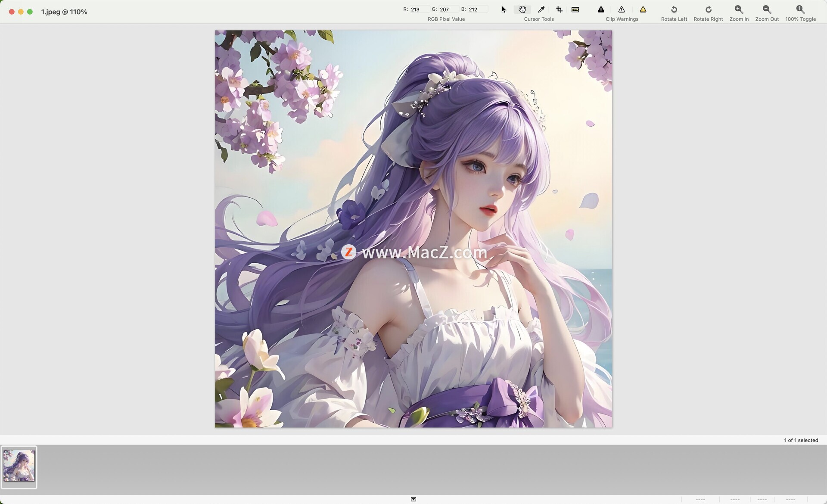This screenshot has width=827, height=504.
Task: Click the main image preview
Action: [x=413, y=229]
